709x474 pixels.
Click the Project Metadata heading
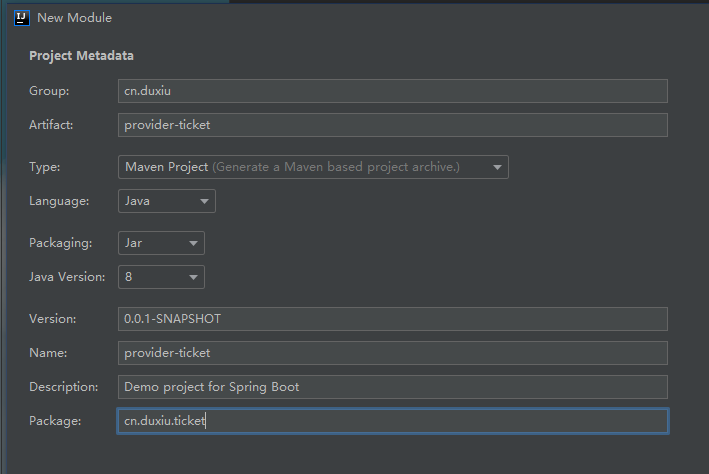tap(81, 56)
